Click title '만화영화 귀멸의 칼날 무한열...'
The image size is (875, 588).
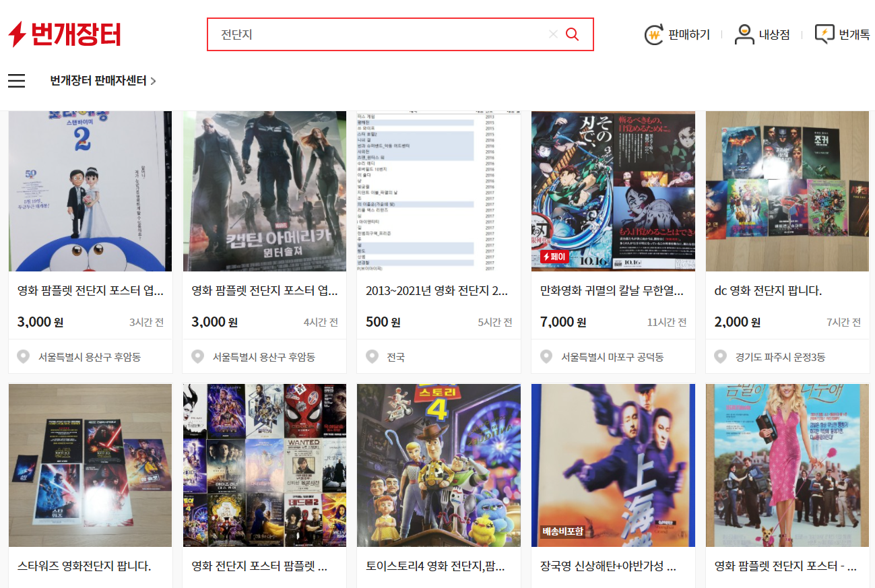[612, 291]
